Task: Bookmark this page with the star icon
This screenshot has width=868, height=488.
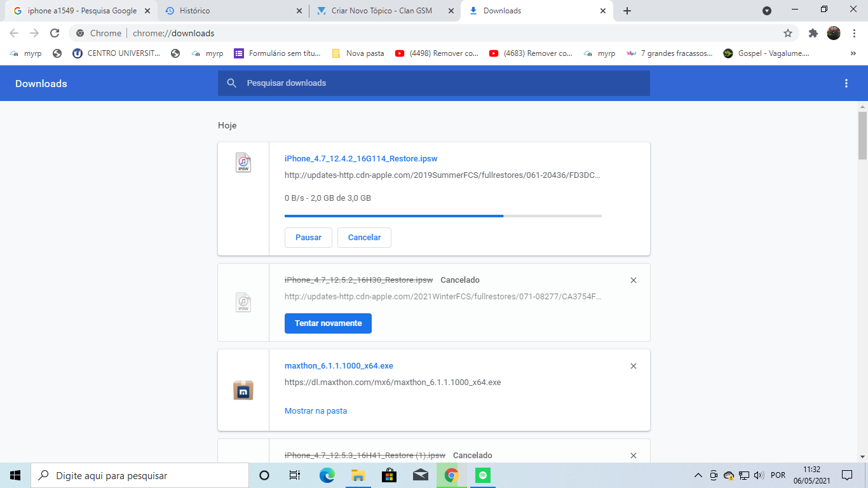Action: pyautogui.click(x=788, y=33)
